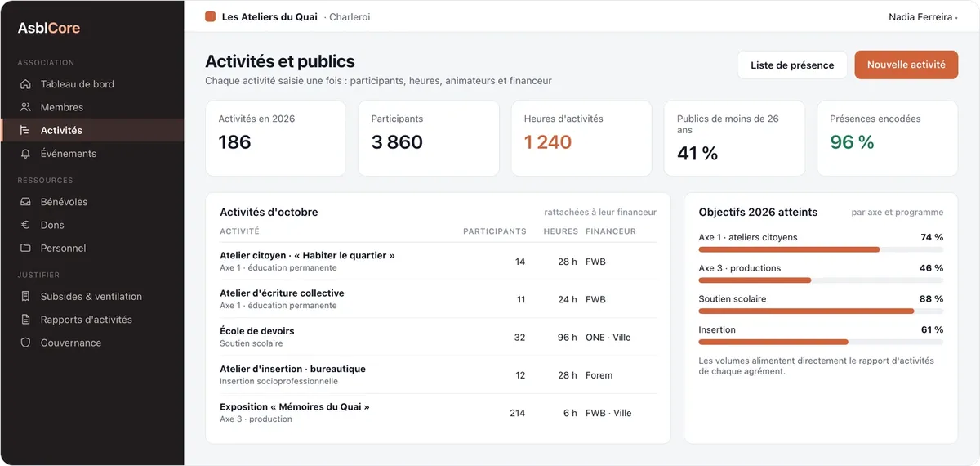Select Activités in the sidebar
Screen dimensions: 980x466
92,130
